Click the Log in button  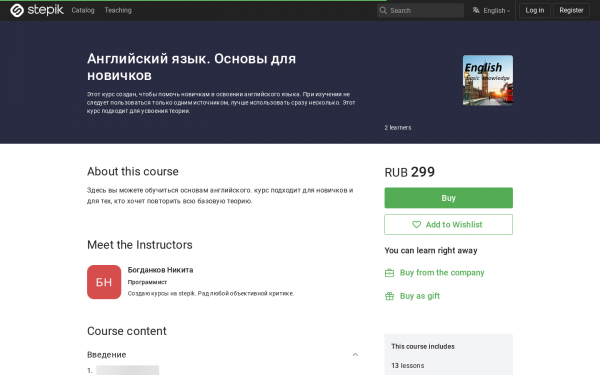click(535, 10)
